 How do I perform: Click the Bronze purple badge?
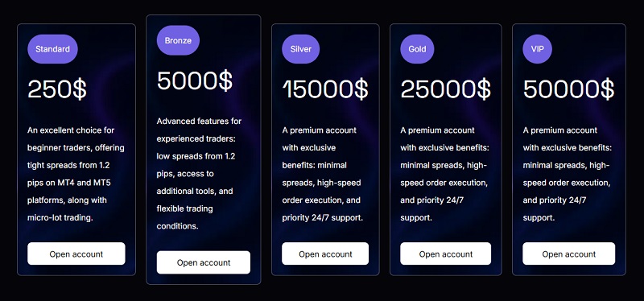pos(178,40)
